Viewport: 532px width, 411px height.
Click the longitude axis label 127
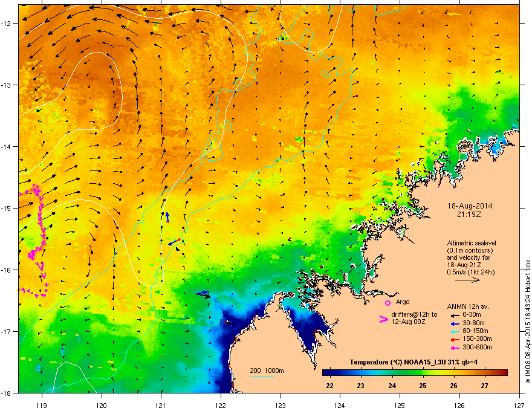[x=519, y=406]
